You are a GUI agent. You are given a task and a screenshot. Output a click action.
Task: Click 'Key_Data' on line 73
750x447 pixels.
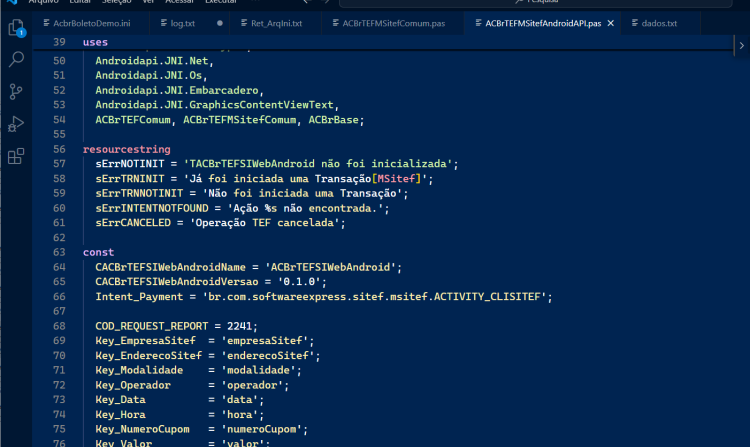click(121, 400)
